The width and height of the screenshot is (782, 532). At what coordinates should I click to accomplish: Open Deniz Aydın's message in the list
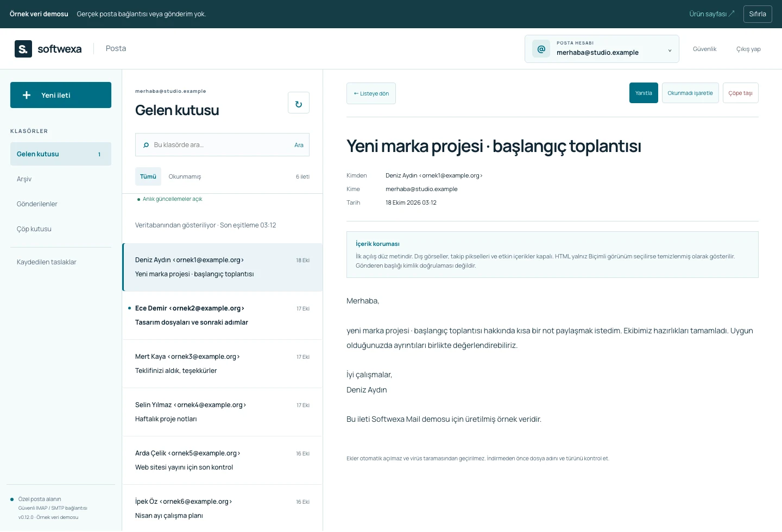(x=223, y=267)
